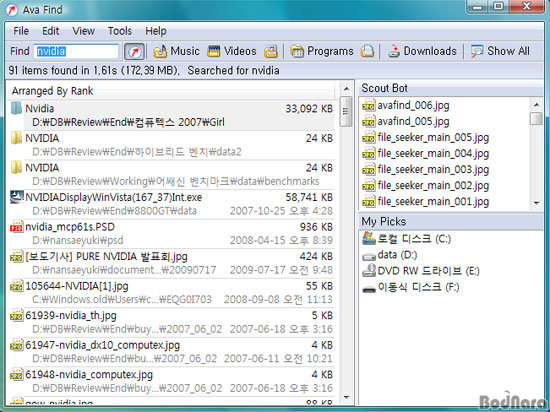The height and width of the screenshot is (412, 550).
Task: Click the Find input field containing nvidia
Action: point(76,52)
